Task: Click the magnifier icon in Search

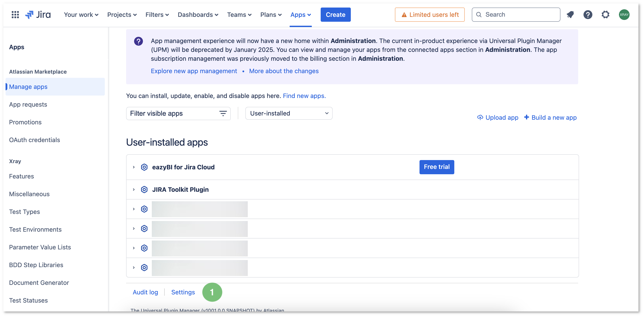Action: point(479,14)
